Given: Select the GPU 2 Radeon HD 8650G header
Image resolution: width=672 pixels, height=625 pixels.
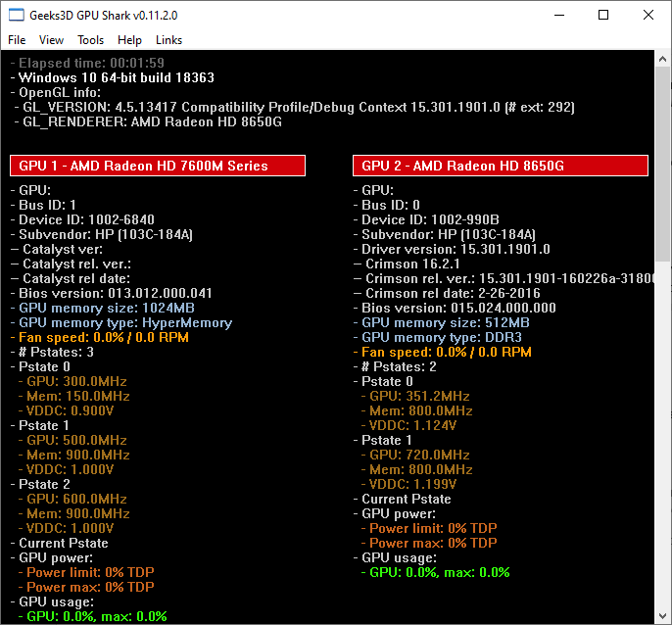Looking at the screenshot, I should [501, 166].
